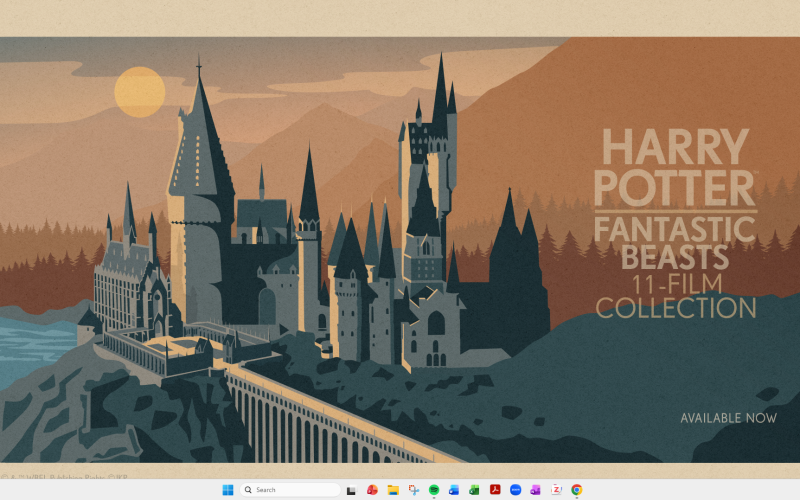Click the 11-FILM COLLECTION text
Viewport: 800px width, 500px height.
[676, 296]
